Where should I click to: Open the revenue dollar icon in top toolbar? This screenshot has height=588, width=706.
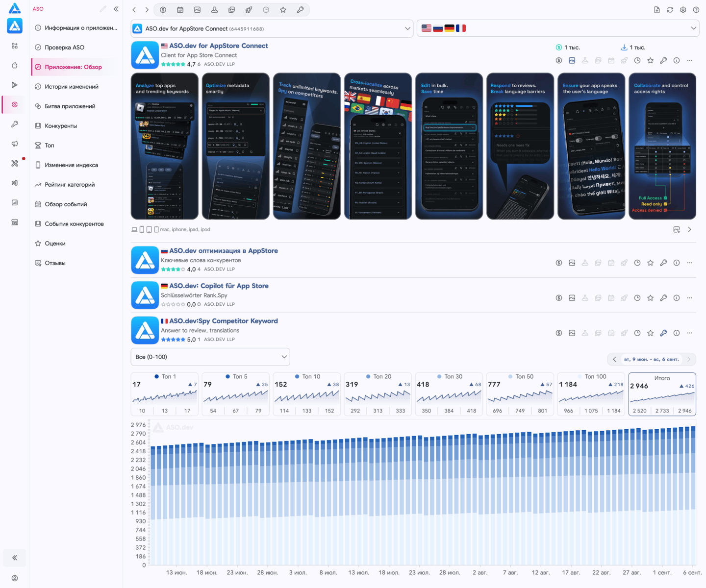[163, 10]
